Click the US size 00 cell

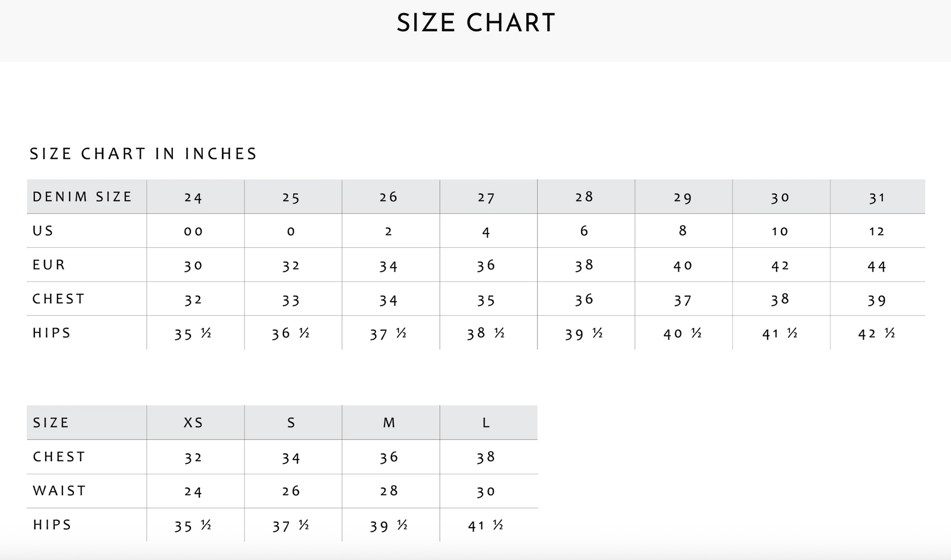click(193, 231)
